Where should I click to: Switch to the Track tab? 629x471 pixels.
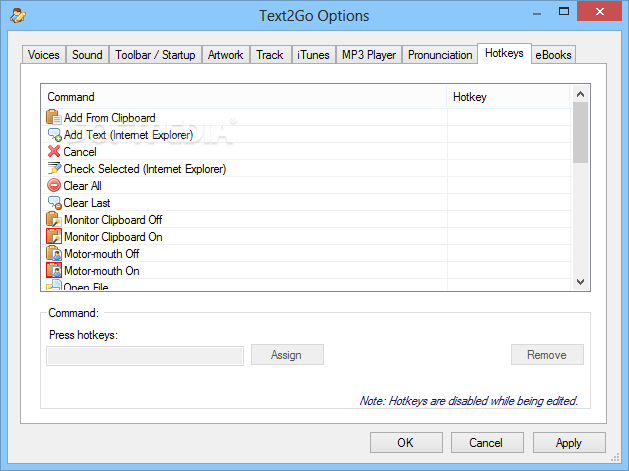click(x=270, y=55)
